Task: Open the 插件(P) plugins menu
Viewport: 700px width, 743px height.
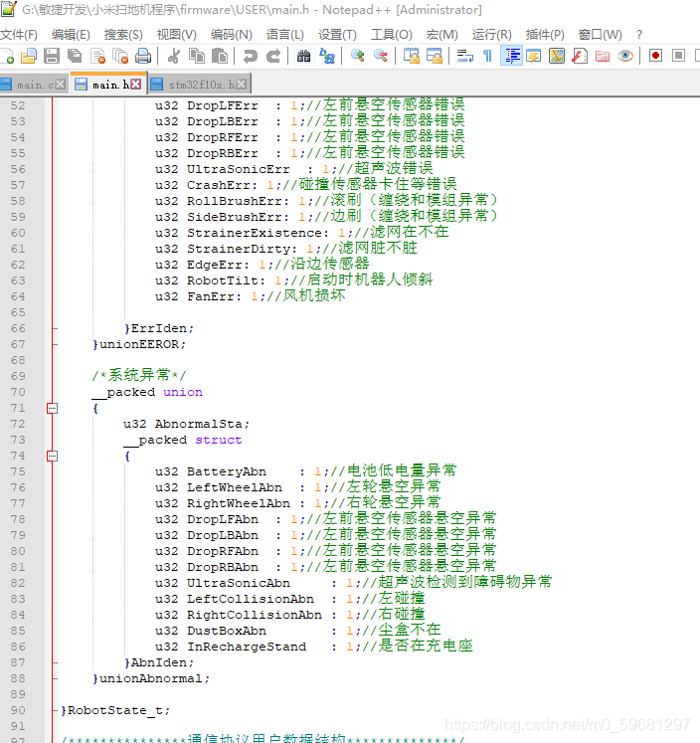Action: pos(545,34)
